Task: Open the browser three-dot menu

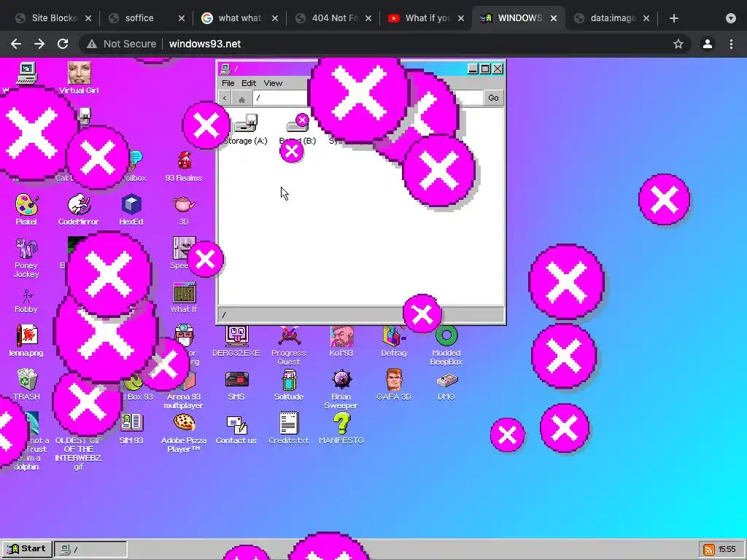Action: coord(731,44)
